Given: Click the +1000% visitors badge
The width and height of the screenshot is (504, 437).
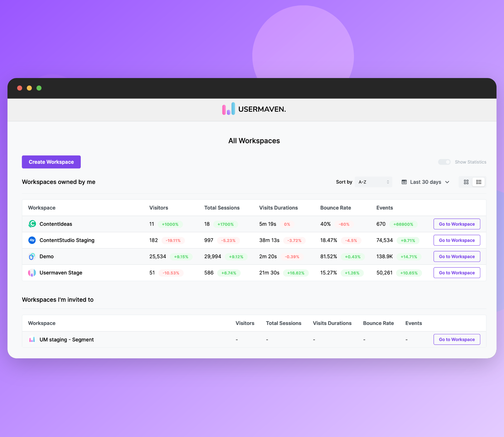Looking at the screenshot, I should [170, 224].
